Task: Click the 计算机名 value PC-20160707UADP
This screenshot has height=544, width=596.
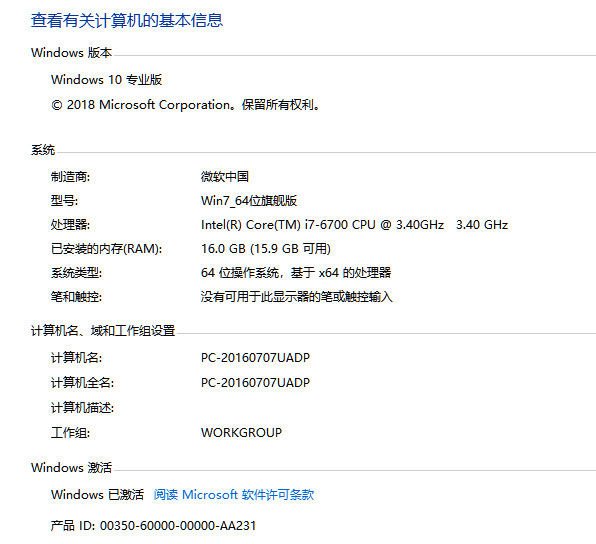Action: click(x=255, y=358)
